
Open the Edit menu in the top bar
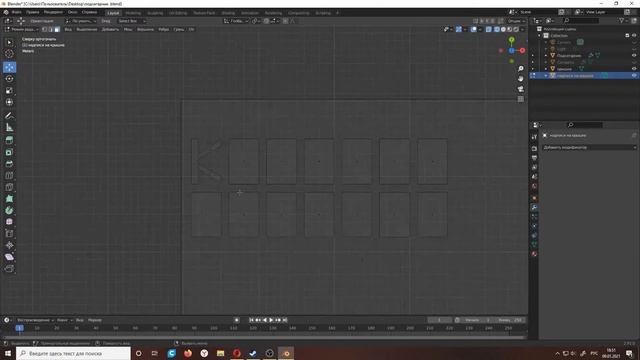[x=33, y=12]
